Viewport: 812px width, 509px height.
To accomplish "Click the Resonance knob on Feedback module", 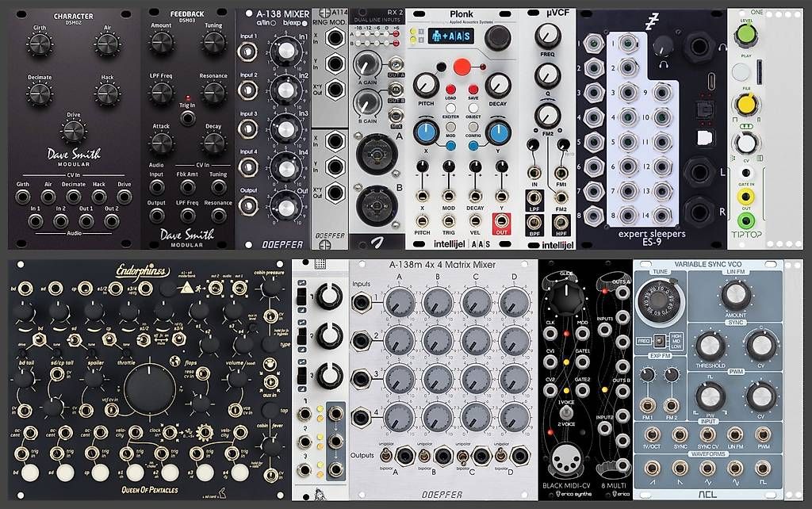I will click(x=213, y=94).
